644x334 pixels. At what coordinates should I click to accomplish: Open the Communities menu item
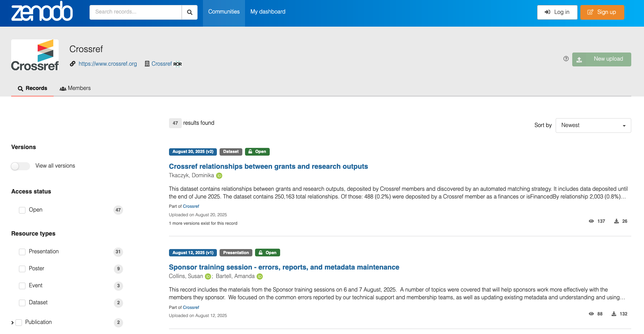coord(224,12)
